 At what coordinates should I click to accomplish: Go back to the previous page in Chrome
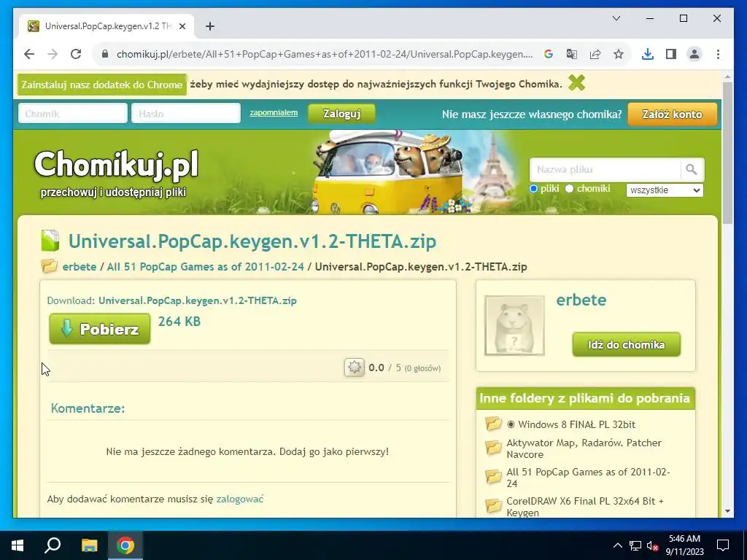click(x=29, y=54)
